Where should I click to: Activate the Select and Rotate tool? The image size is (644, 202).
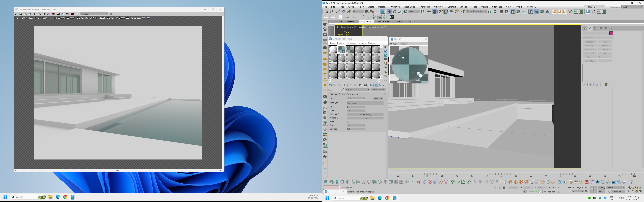pyautogui.click(x=394, y=12)
